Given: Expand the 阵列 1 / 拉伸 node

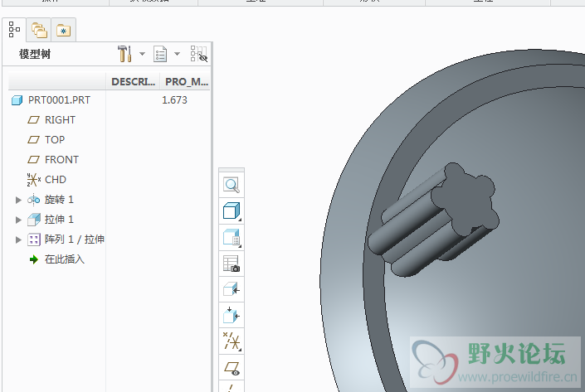Looking at the screenshot, I should [x=18, y=240].
